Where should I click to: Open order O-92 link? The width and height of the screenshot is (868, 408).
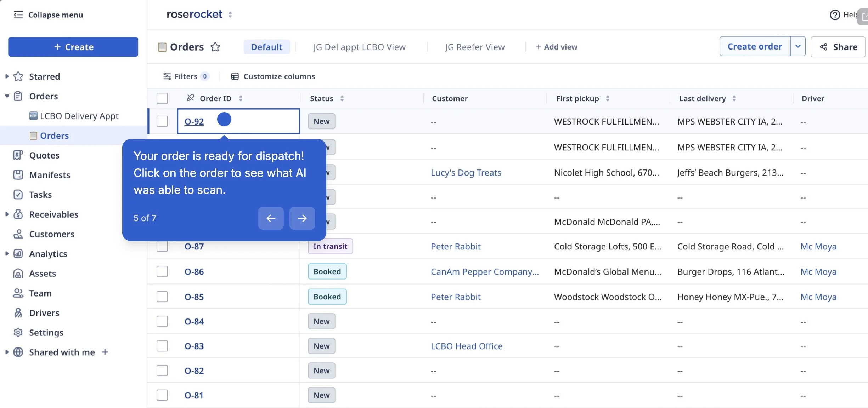pyautogui.click(x=194, y=121)
